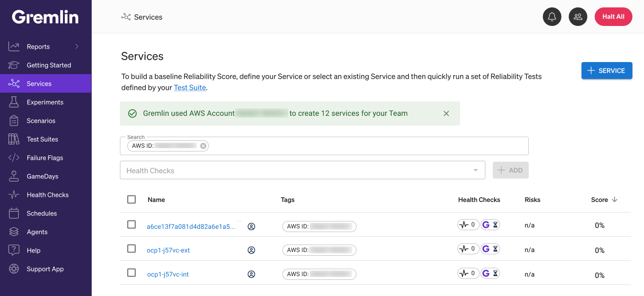Open Failure Flags section
The image size is (644, 296).
pyautogui.click(x=45, y=158)
